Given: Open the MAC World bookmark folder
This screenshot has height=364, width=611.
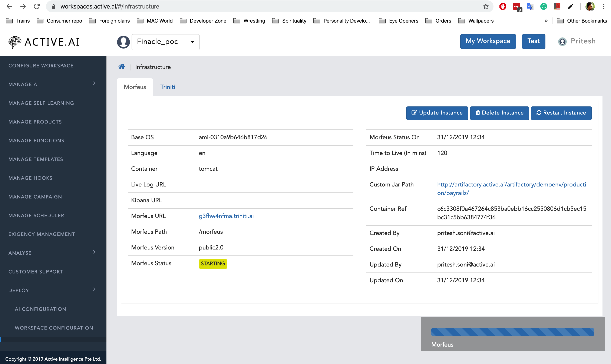Looking at the screenshot, I should (x=155, y=21).
